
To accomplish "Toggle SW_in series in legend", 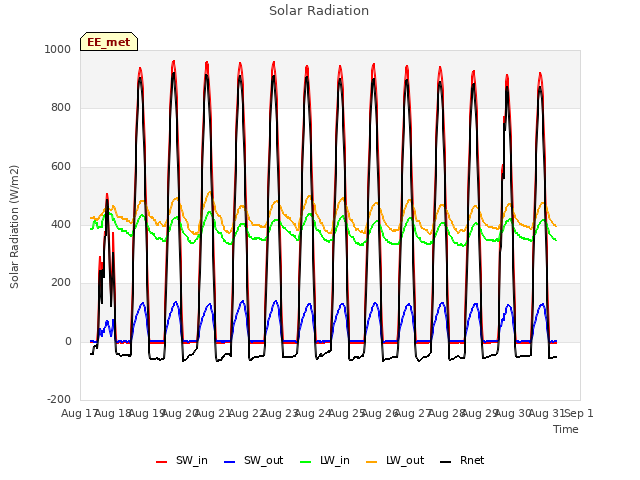I will (182, 460).
